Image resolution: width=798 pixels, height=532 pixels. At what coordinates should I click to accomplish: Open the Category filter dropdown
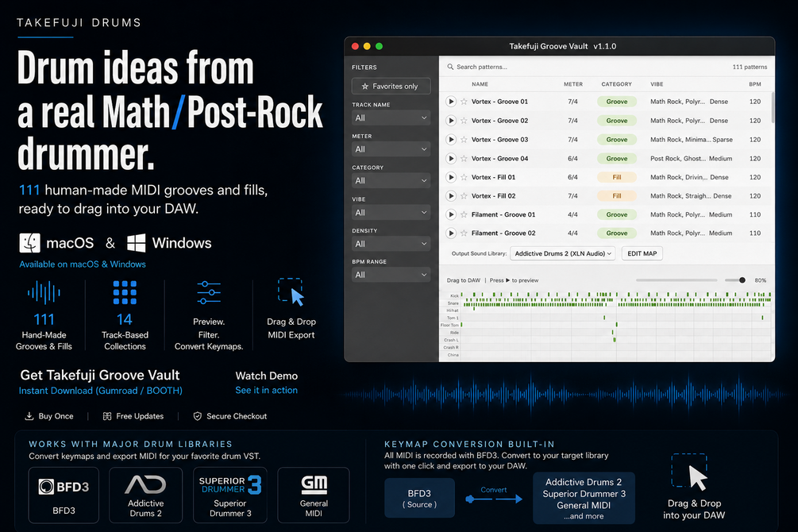click(x=391, y=181)
